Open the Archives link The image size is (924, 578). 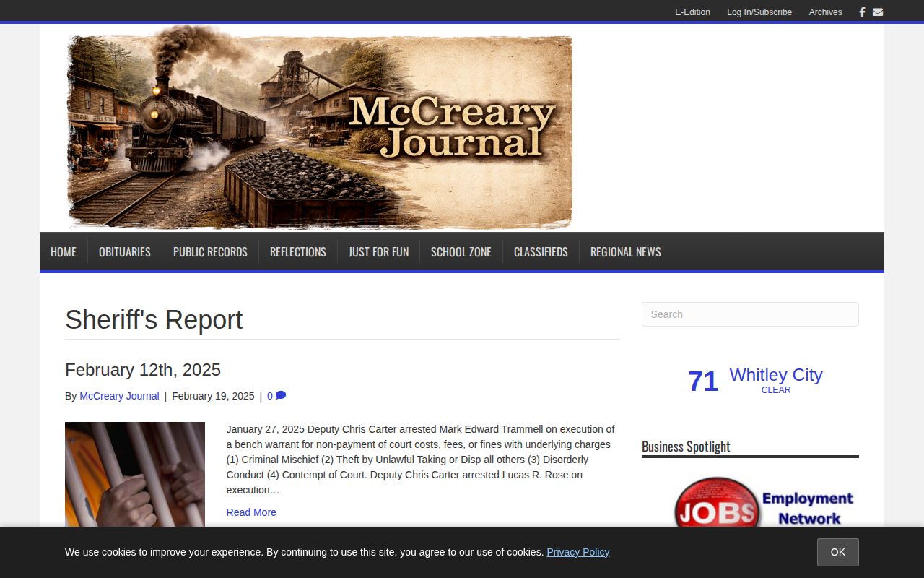tap(825, 12)
